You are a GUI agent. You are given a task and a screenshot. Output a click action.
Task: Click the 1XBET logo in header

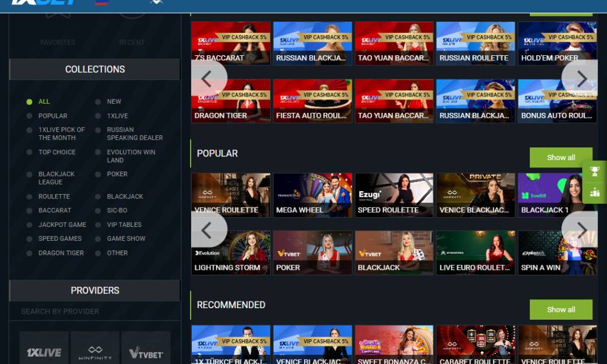44,2
